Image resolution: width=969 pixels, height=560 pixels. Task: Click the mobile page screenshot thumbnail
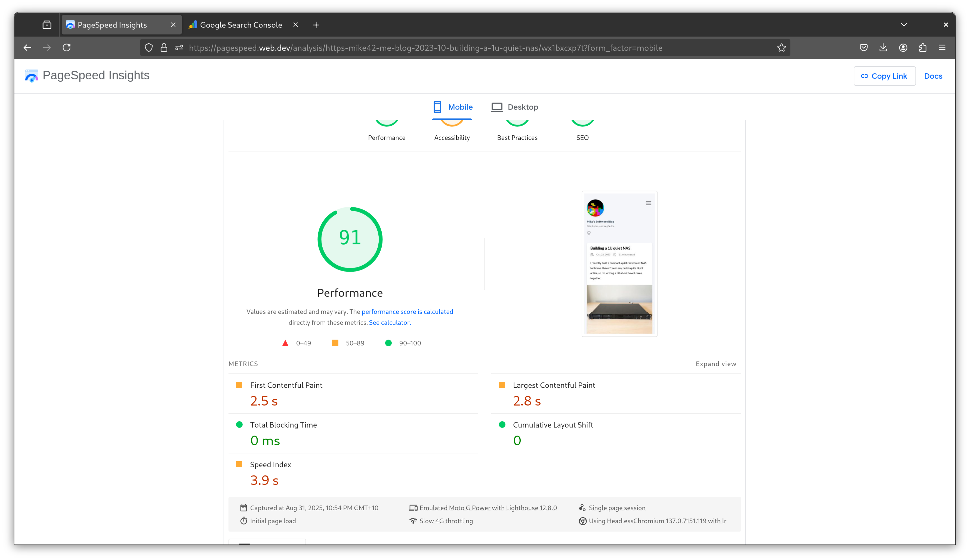click(619, 264)
